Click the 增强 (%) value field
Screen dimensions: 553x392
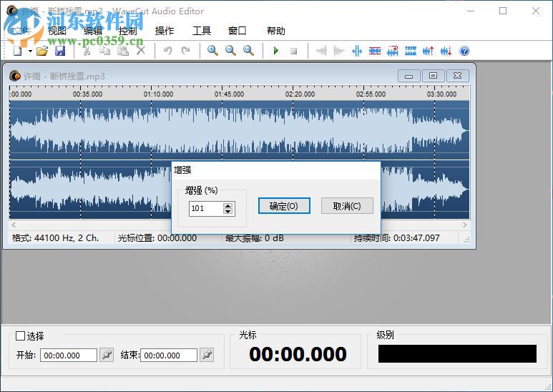pos(206,208)
